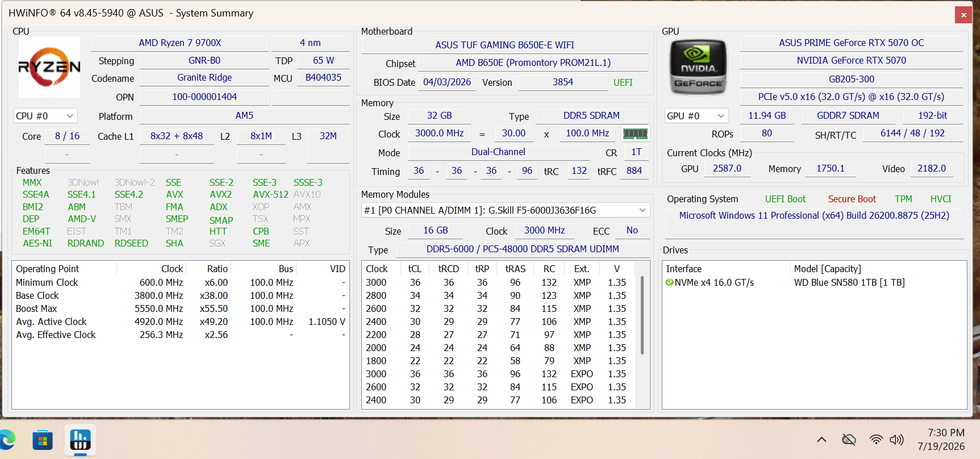Click the AVX-512 feature label
The width and height of the screenshot is (980, 459).
click(x=270, y=194)
